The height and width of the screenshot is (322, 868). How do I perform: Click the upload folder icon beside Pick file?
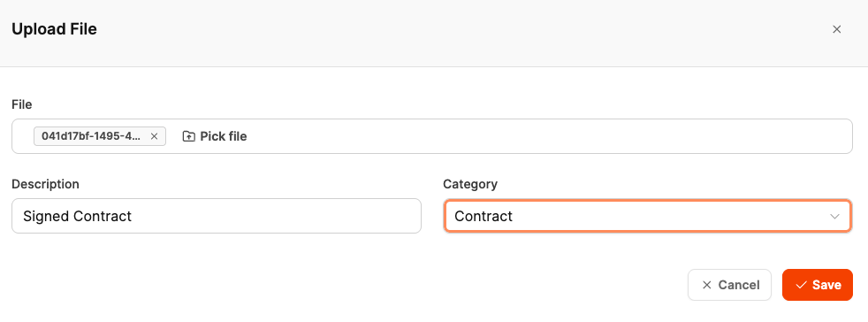point(189,136)
